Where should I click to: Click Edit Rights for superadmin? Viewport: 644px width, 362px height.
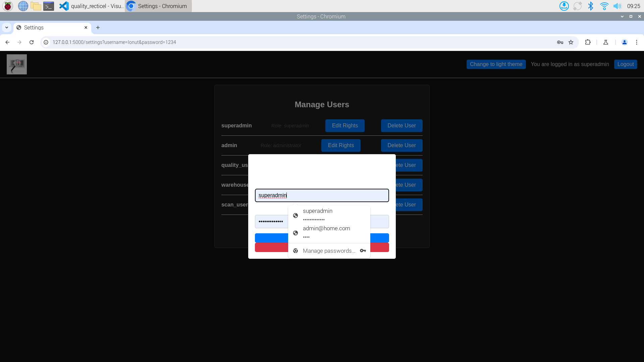point(344,126)
